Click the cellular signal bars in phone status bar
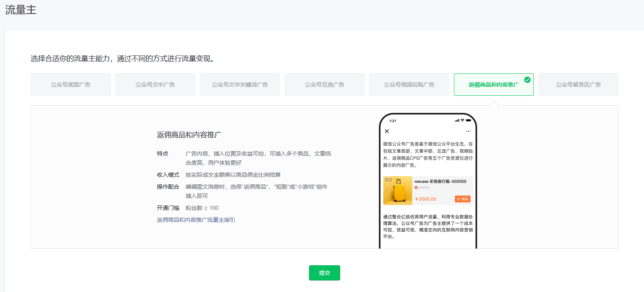The width and height of the screenshot is (644, 292). pos(457,120)
